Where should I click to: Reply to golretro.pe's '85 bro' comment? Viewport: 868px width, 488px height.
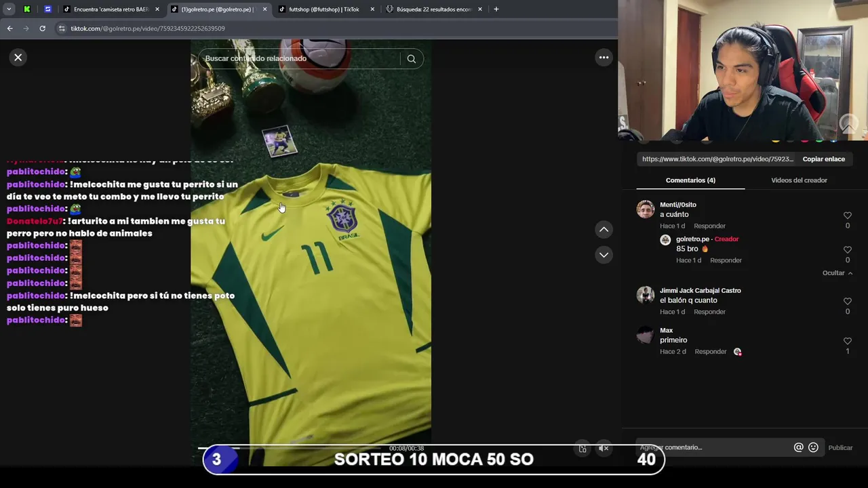tap(726, 260)
